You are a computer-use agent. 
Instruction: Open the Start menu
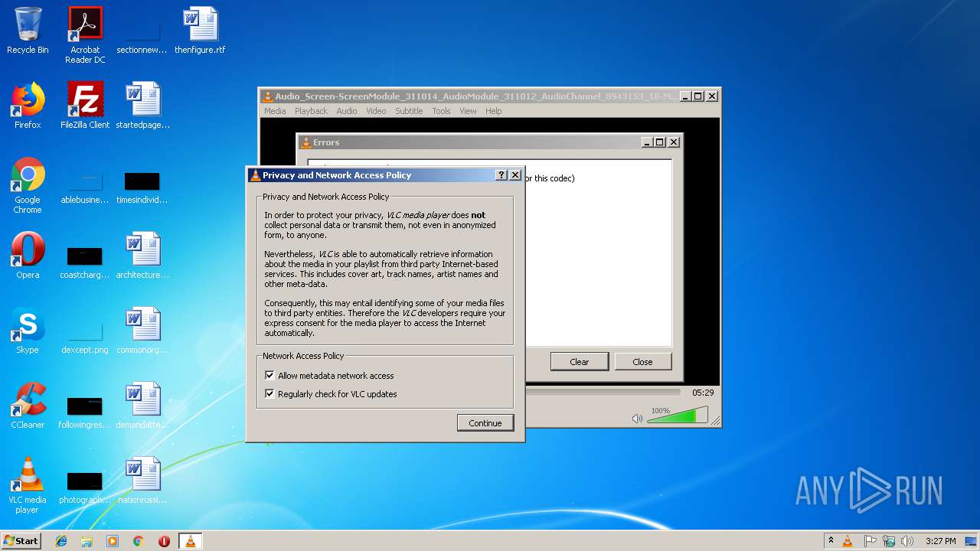pos(21,541)
